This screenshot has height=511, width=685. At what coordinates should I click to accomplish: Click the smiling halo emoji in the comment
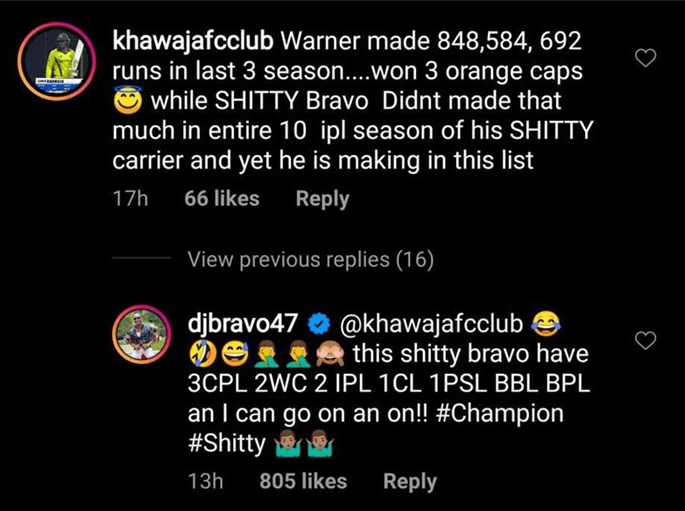128,100
